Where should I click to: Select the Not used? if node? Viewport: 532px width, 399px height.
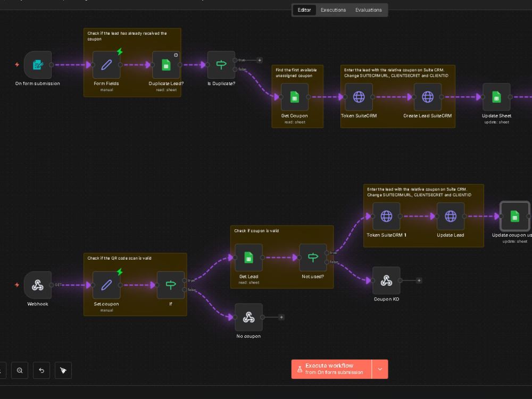313,257
